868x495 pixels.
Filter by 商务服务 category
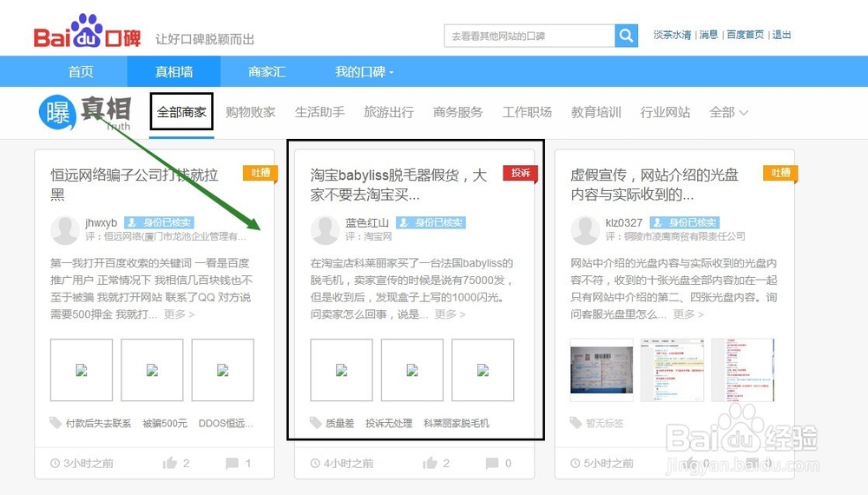point(457,112)
